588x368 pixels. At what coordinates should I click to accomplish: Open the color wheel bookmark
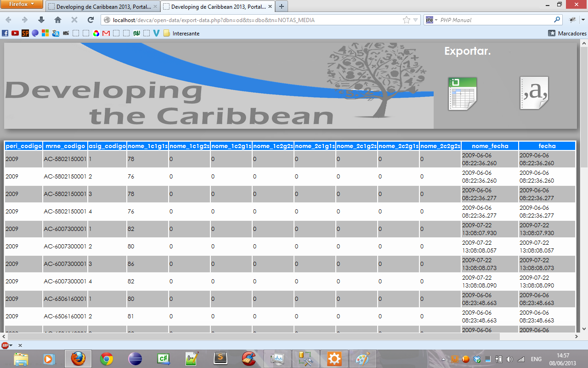click(x=96, y=33)
